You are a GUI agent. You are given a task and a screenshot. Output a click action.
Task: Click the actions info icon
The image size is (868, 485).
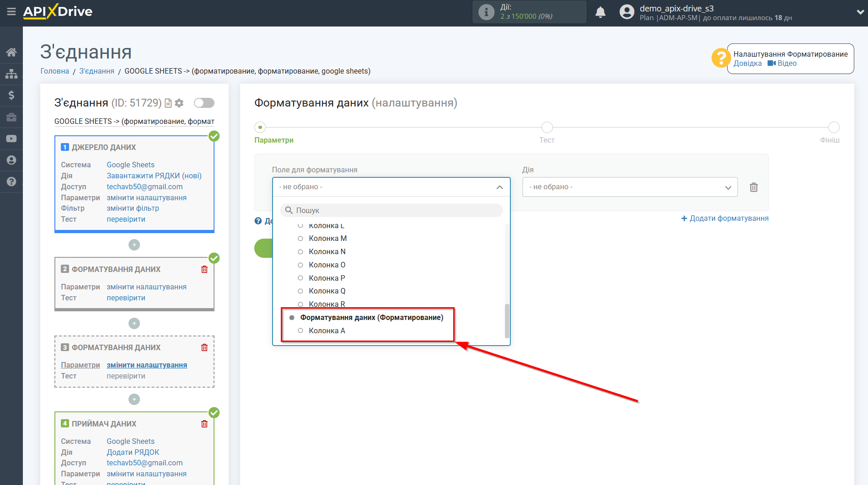[x=486, y=12]
